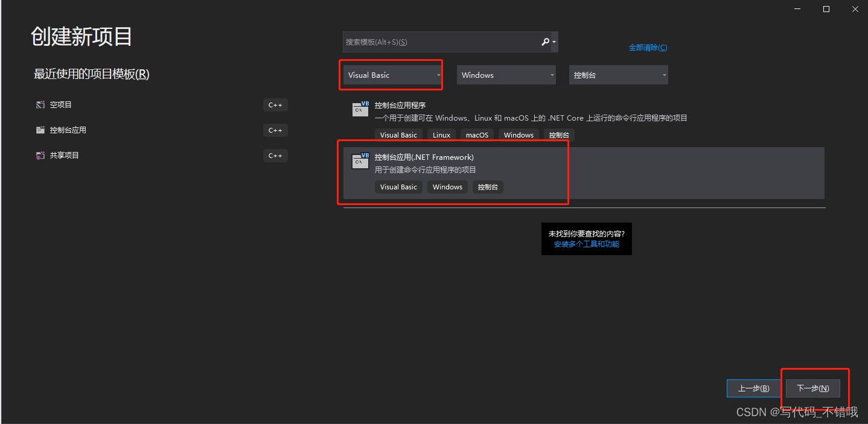
Task: Click the 上一步(B) button
Action: [754, 388]
